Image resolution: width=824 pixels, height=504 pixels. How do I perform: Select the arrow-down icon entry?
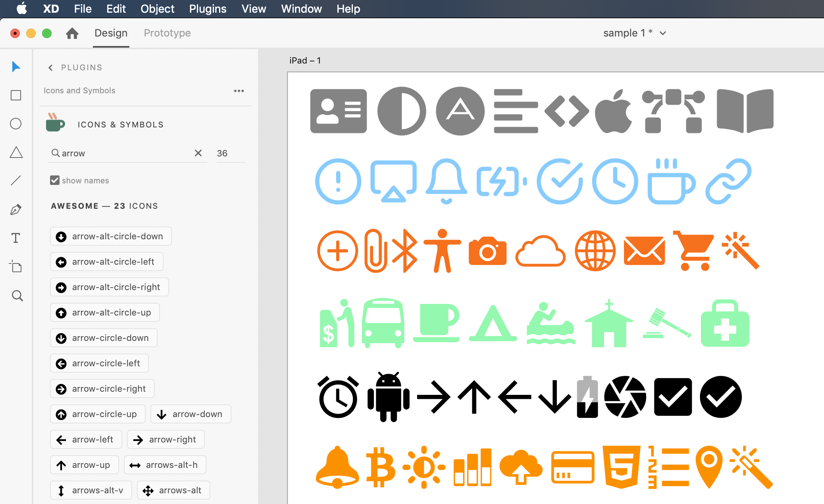tap(191, 414)
